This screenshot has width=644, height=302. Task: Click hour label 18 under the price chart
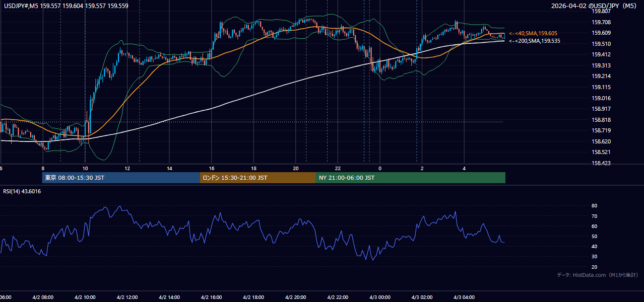[x=254, y=168]
